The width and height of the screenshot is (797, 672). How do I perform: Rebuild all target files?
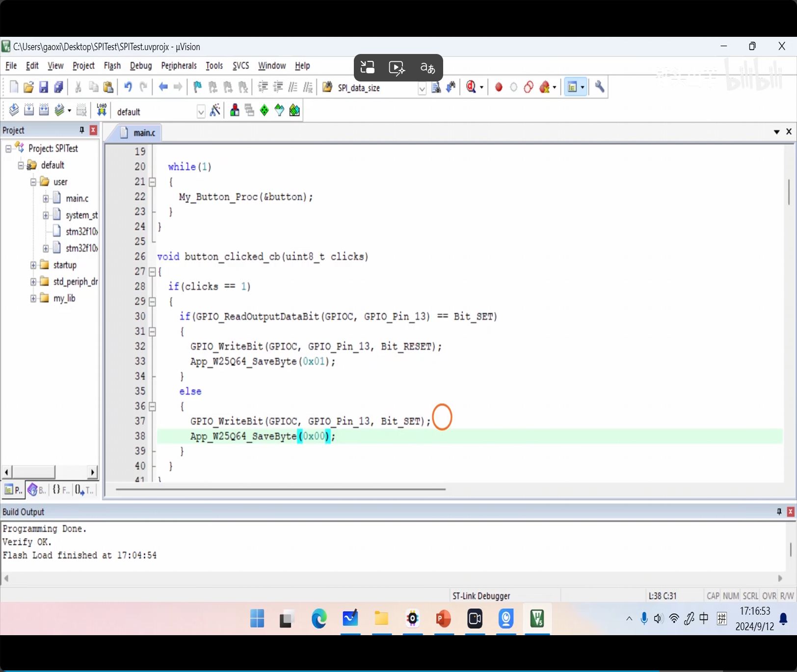(x=44, y=110)
